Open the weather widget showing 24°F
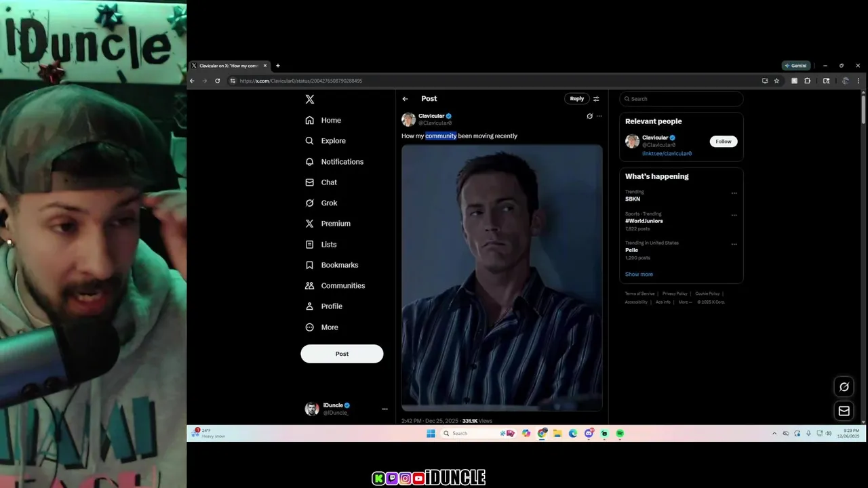868x488 pixels. tap(209, 433)
